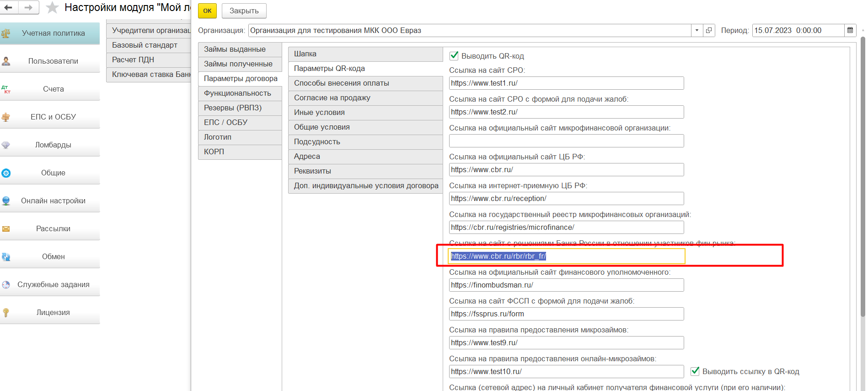Viewport: 868px width, 391px height.
Task: Click the scales icon of Учетная политика
Action: (x=5, y=33)
